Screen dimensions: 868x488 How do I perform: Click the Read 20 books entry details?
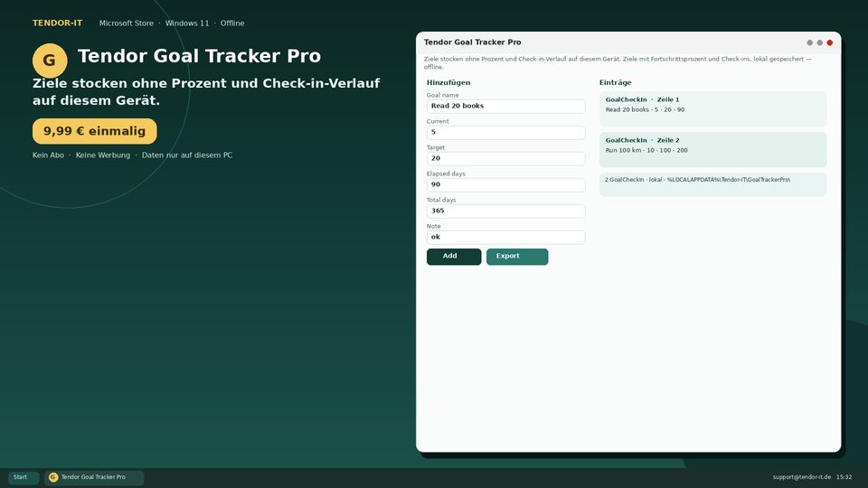pyautogui.click(x=645, y=110)
